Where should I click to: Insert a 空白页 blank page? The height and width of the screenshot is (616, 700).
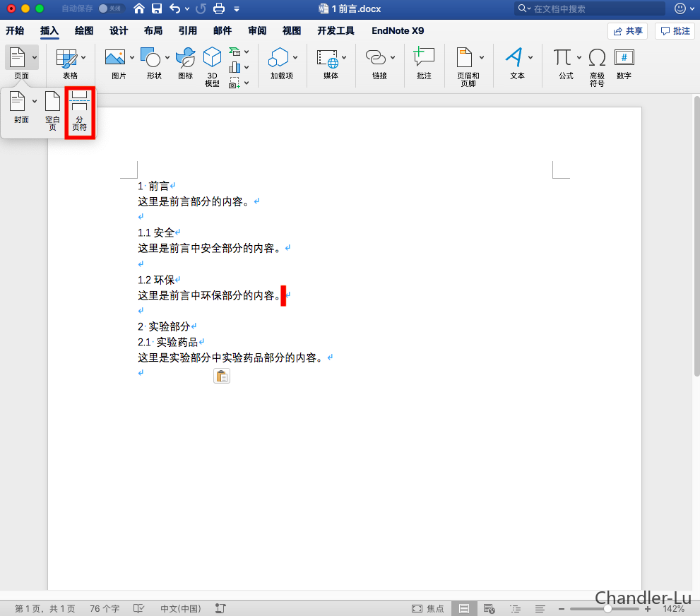(52, 111)
